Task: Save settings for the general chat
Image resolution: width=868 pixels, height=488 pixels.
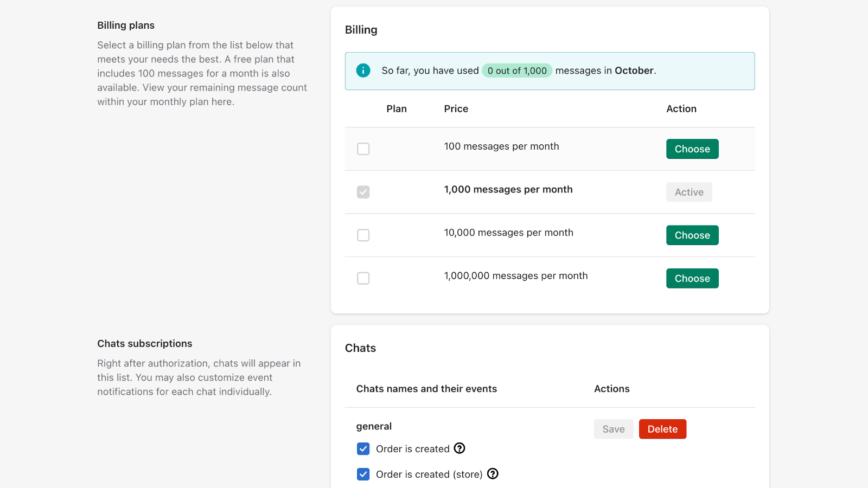Action: (614, 428)
